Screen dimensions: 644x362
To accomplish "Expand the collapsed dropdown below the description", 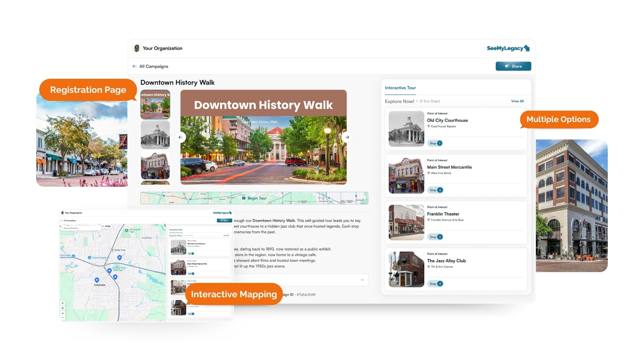I will 362,280.
